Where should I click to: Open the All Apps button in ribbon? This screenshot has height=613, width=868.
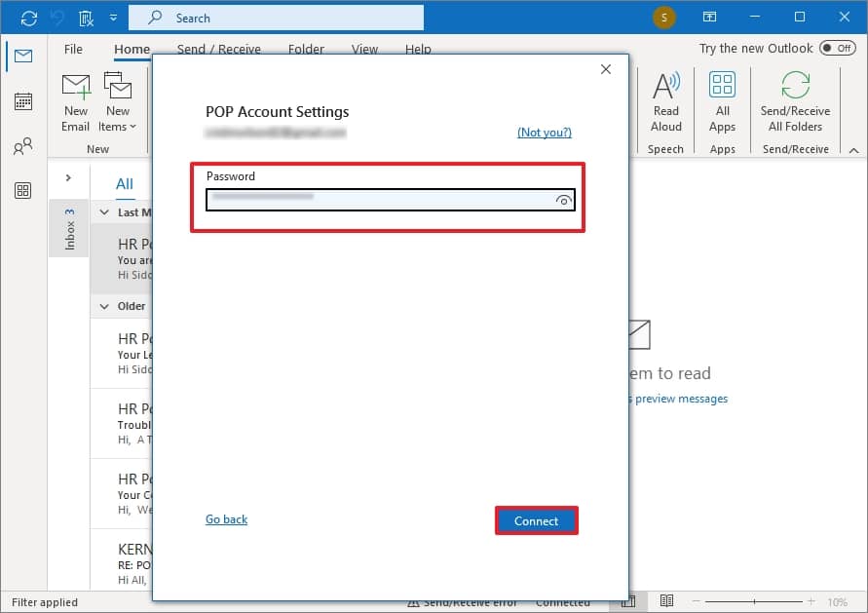coord(723,103)
